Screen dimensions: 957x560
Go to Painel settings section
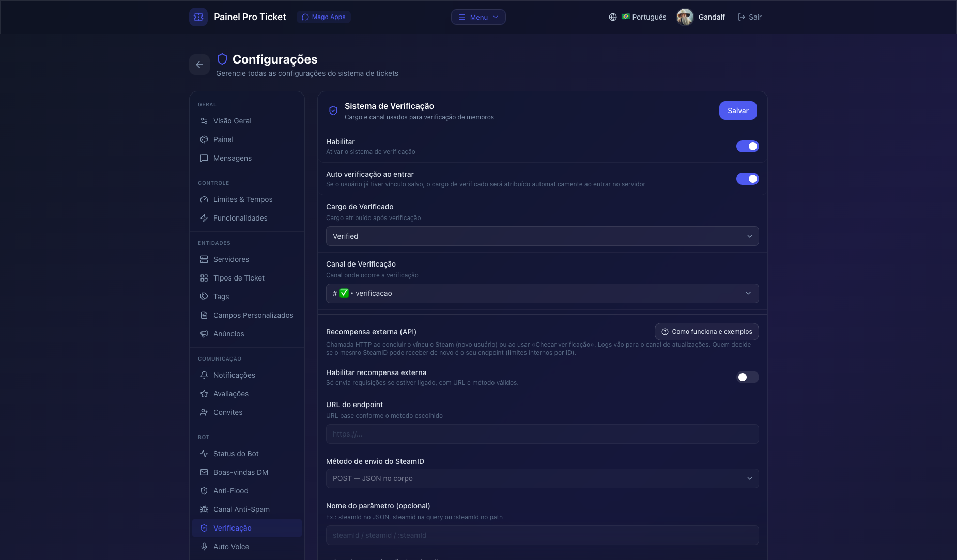click(x=247, y=139)
